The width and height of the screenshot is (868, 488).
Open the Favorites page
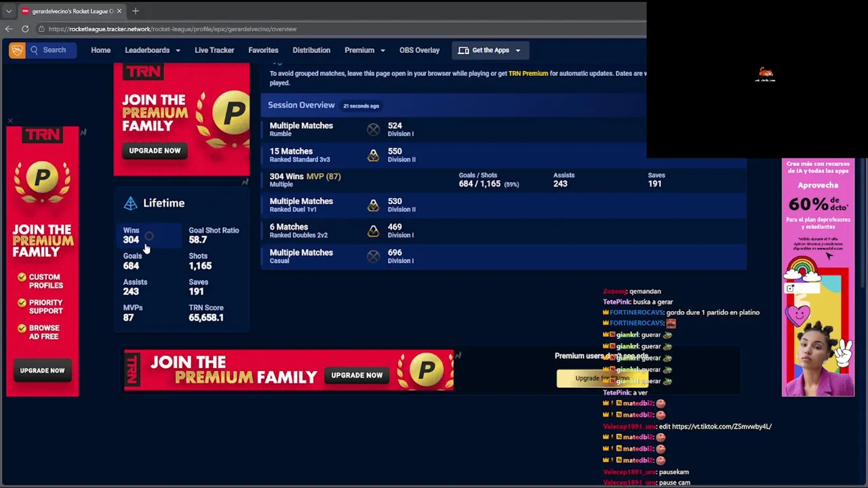(263, 50)
